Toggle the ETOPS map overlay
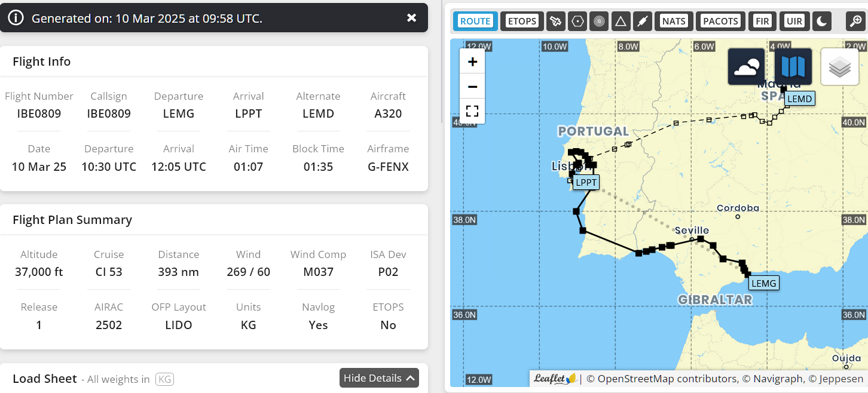This screenshot has width=868, height=393. click(x=522, y=21)
